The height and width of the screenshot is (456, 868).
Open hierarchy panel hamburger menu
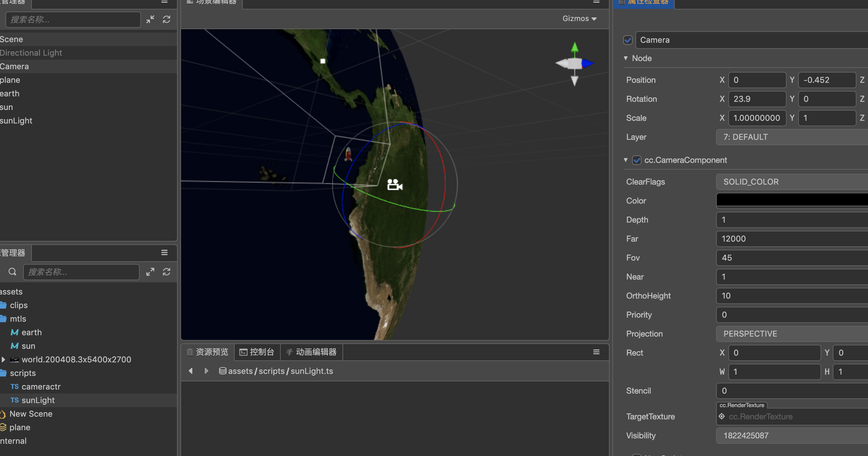point(164,2)
